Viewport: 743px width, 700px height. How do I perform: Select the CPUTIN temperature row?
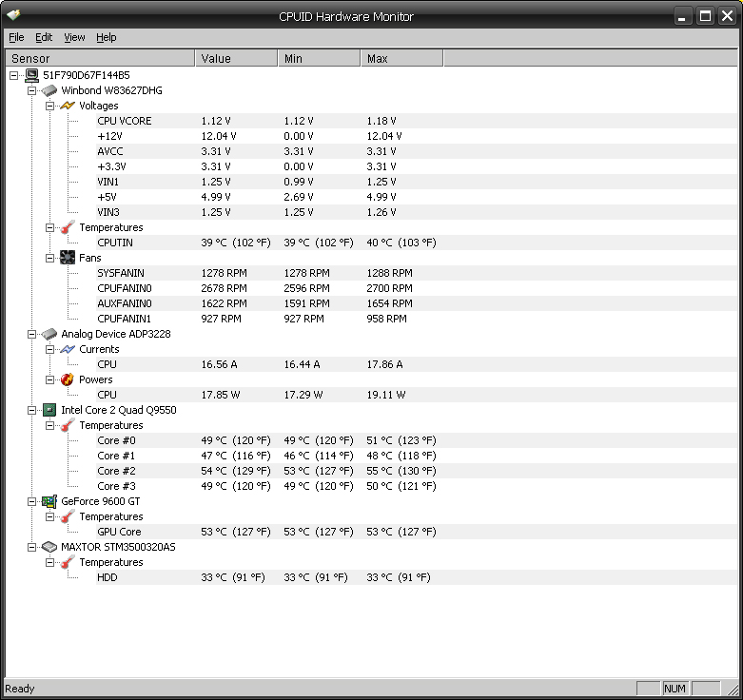tap(417, 243)
